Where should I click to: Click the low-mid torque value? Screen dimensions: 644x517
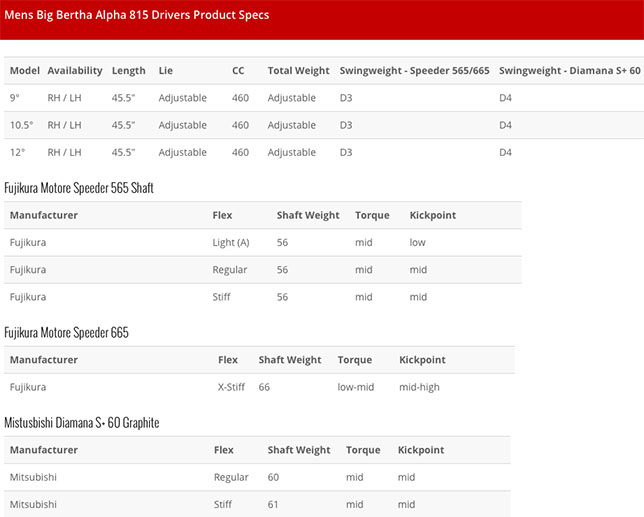click(355, 386)
